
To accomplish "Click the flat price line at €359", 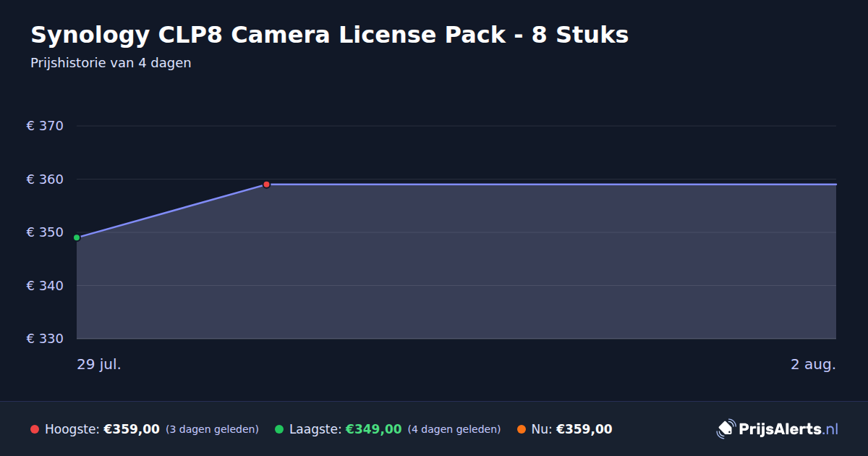I will [551, 184].
